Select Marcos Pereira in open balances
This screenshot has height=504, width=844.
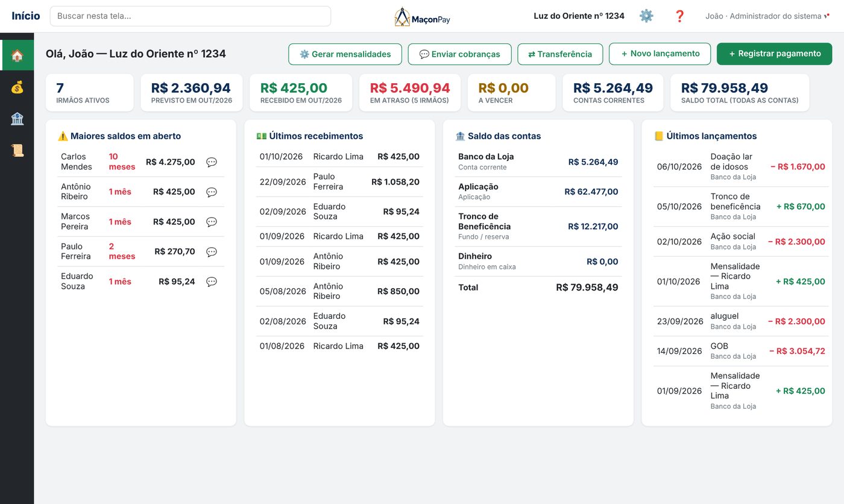(75, 221)
